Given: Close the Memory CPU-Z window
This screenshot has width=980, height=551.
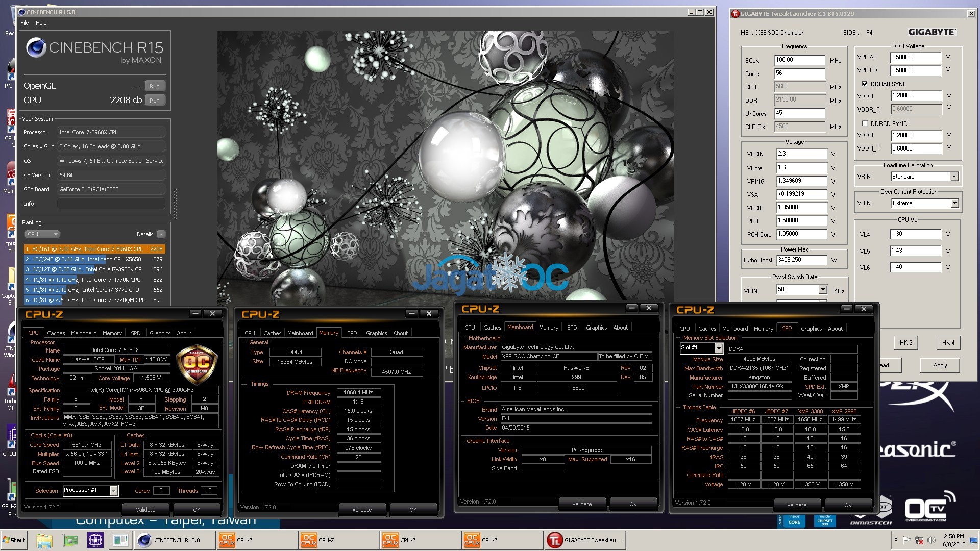Looking at the screenshot, I should [429, 313].
